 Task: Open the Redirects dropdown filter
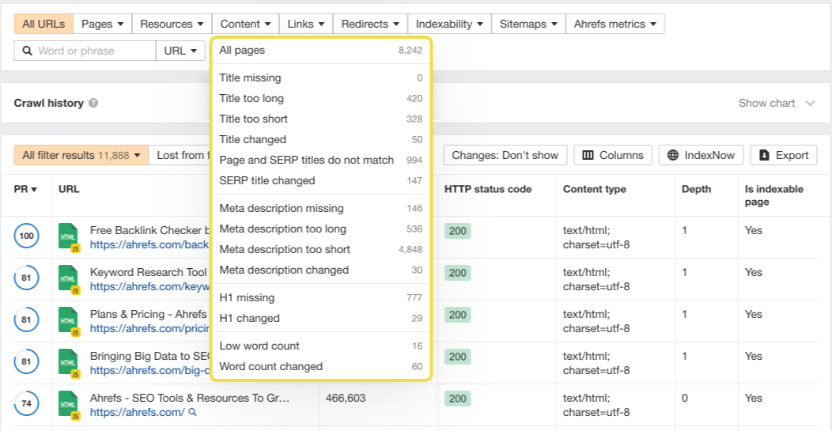(370, 24)
